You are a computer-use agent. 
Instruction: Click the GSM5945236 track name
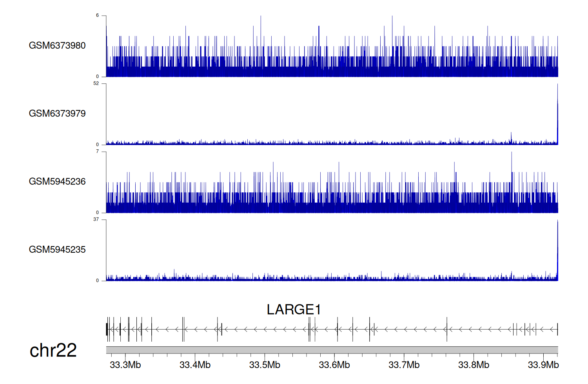(x=57, y=181)
